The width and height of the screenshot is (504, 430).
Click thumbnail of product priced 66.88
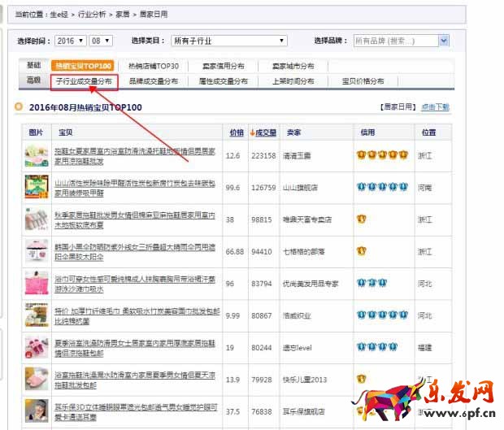36,251
